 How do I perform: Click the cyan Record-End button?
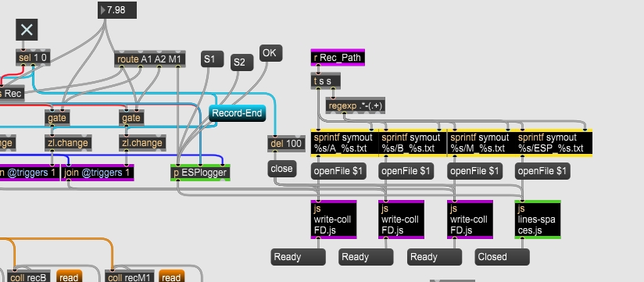[237, 113]
